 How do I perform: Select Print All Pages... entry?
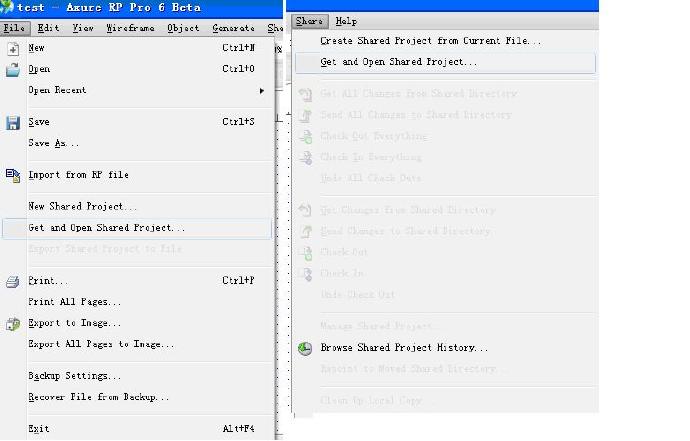[74, 302]
